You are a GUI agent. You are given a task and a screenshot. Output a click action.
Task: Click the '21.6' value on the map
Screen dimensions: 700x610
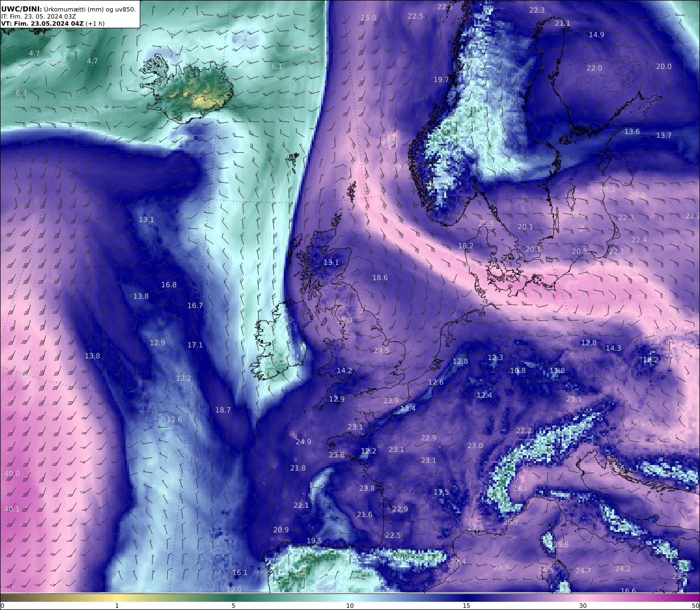tap(364, 515)
